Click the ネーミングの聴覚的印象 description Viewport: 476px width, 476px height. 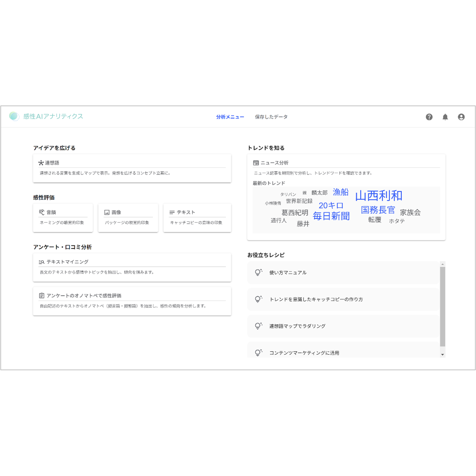pos(62,222)
